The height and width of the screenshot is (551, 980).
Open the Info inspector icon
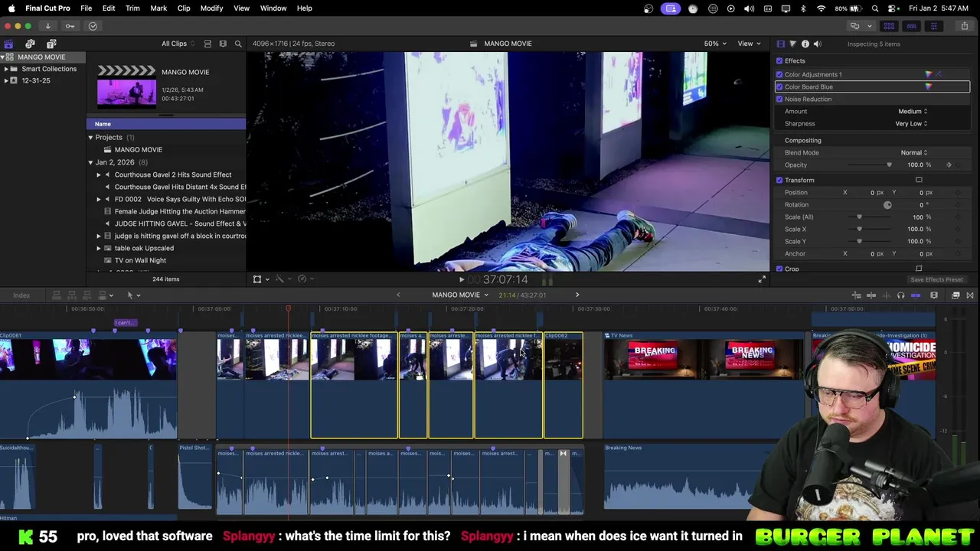[x=805, y=44]
